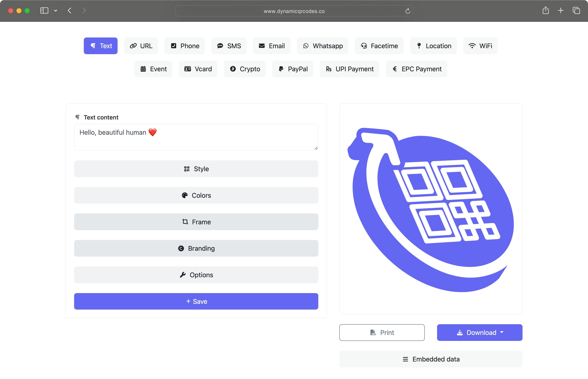Expand the Options section
The height and width of the screenshot is (379, 588).
[196, 275]
